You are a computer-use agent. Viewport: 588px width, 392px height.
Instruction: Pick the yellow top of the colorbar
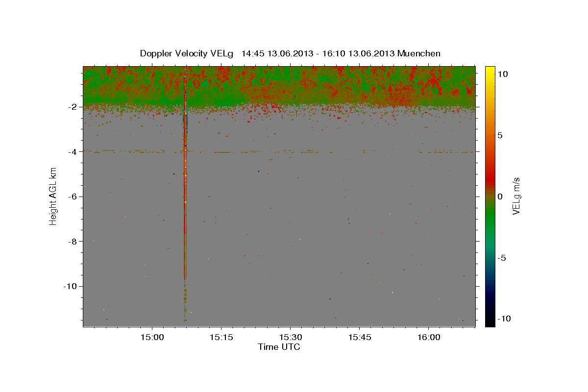[490, 70]
